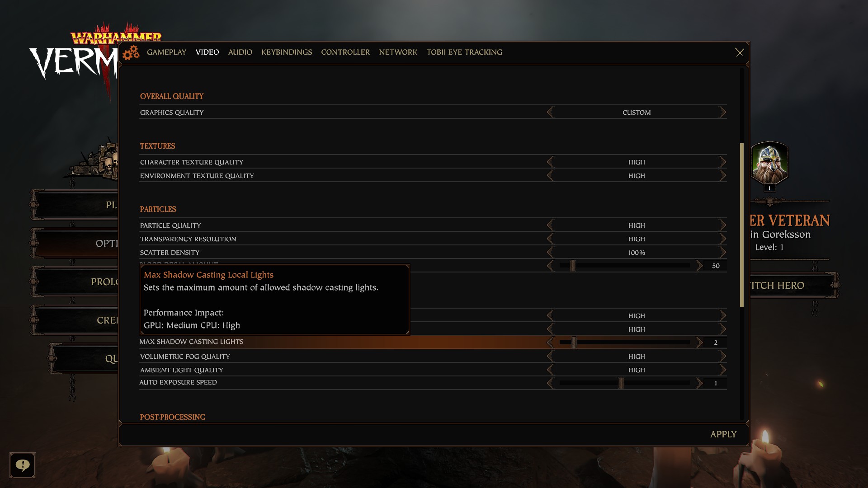Click the settings panel vertical scrollbar

pos(741,225)
